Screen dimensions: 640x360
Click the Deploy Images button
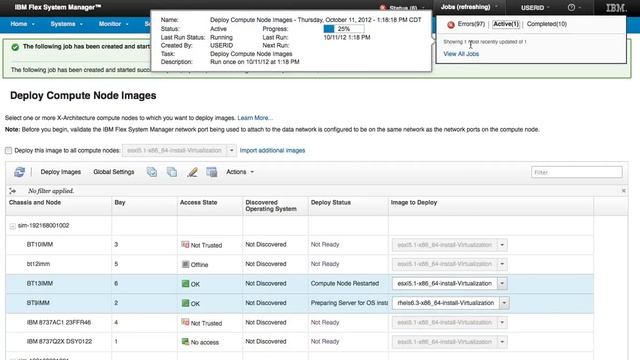click(x=60, y=172)
